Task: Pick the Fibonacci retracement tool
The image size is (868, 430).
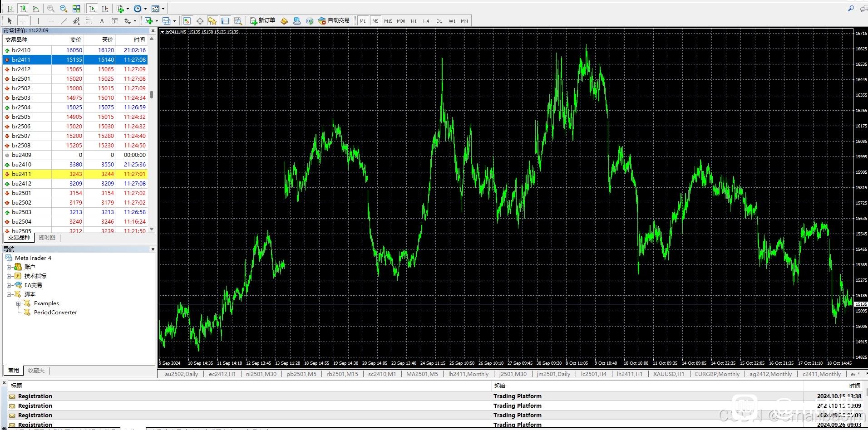Action: (x=89, y=21)
